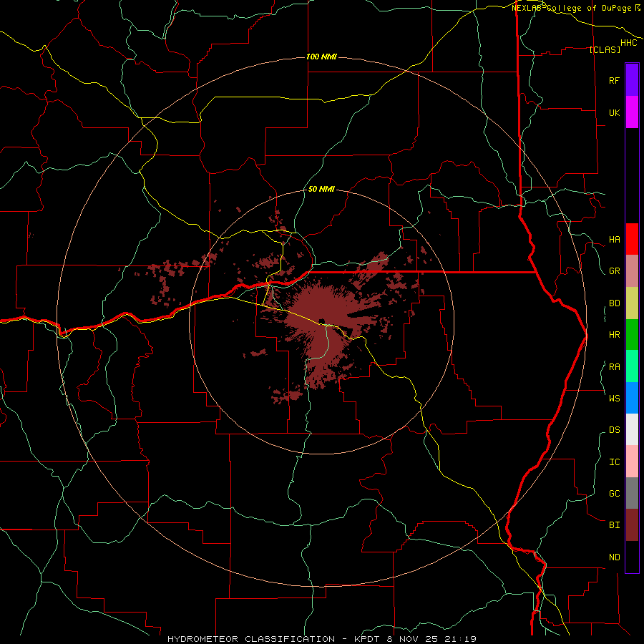Image resolution: width=644 pixels, height=644 pixels.
Task: Click the HYDROMETEOR CLASSIFICATION title caption
Action: [x=322, y=639]
